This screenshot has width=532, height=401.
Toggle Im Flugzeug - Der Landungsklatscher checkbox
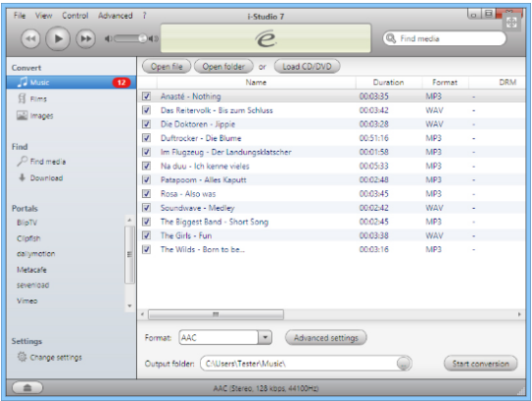coord(146,152)
